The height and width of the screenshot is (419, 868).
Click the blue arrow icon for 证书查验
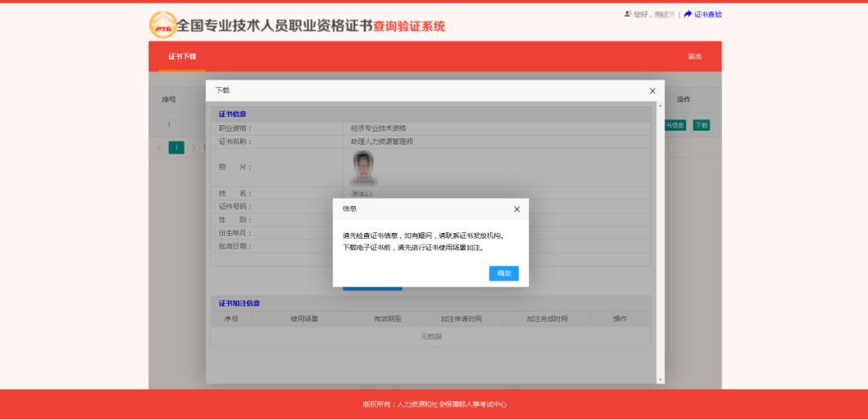tap(688, 14)
